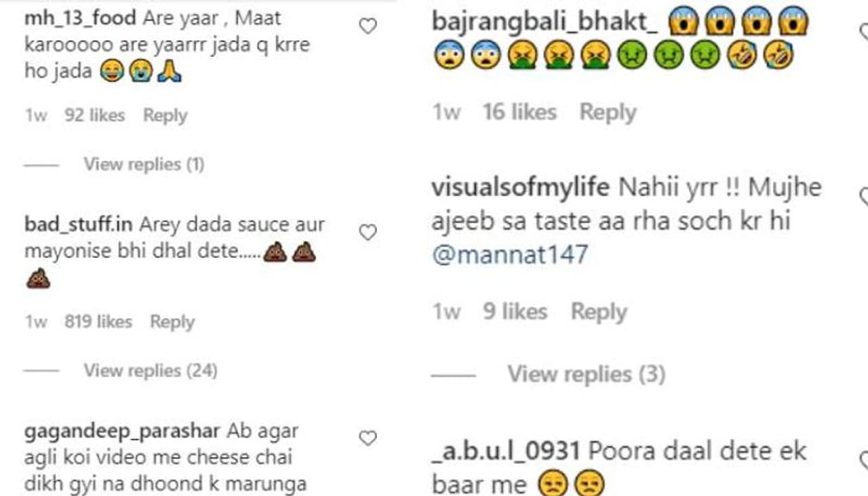Open visualsofmylife profile username
Image resolution: width=868 pixels, height=496 pixels.
coord(520,187)
